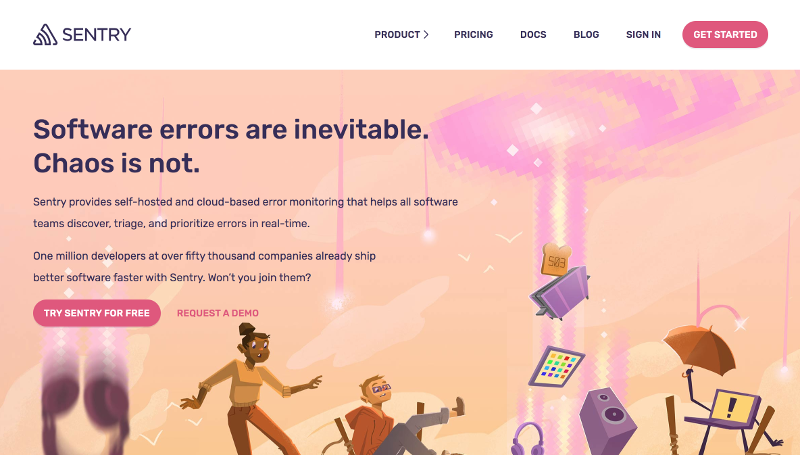Viewport: 800px width, 455px height.
Task: Click the 503 toast illustration
Action: (x=556, y=260)
